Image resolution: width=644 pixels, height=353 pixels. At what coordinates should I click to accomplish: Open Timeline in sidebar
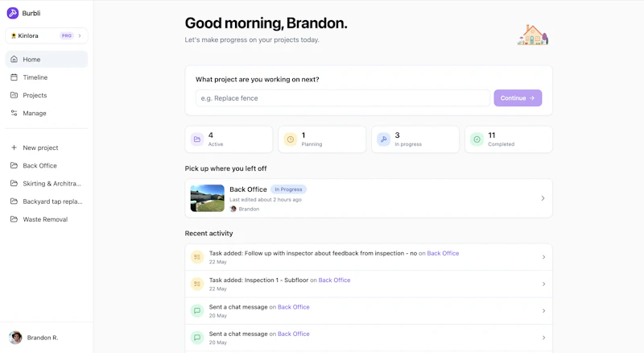(x=47, y=77)
